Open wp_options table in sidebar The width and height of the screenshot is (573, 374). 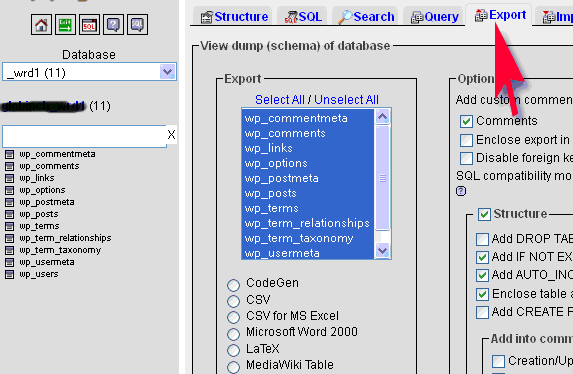click(42, 190)
